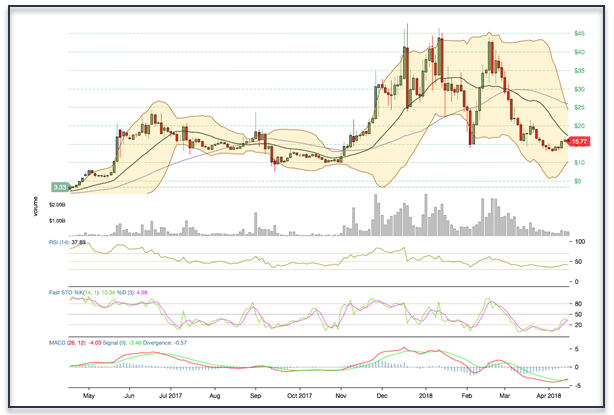The width and height of the screenshot is (614, 415).
Task: Click the Dec date axis label
Action: (382, 396)
